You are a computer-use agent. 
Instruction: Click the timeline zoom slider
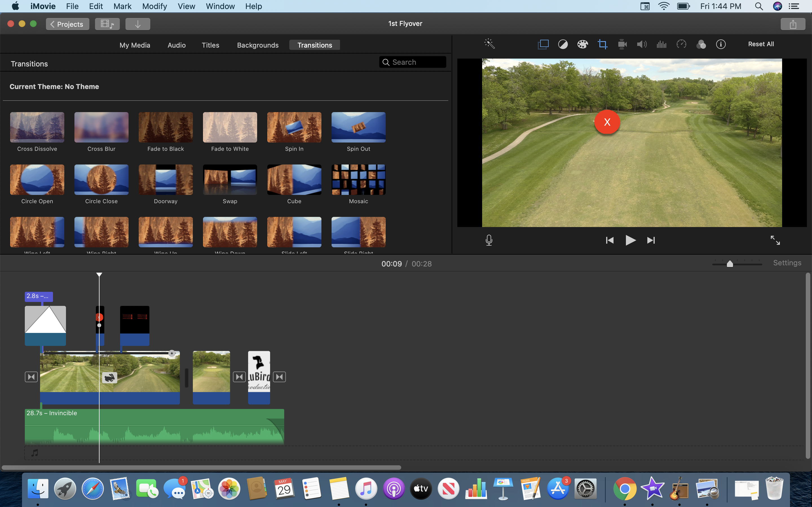(729, 264)
